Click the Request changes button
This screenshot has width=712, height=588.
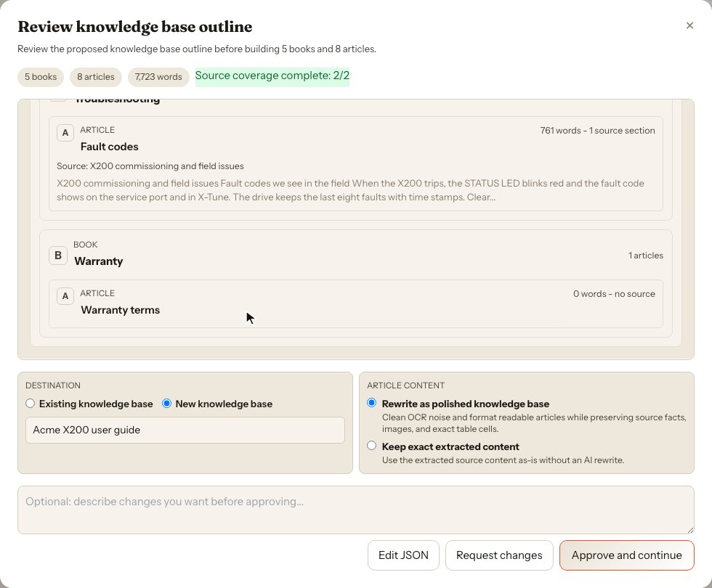[x=499, y=555]
